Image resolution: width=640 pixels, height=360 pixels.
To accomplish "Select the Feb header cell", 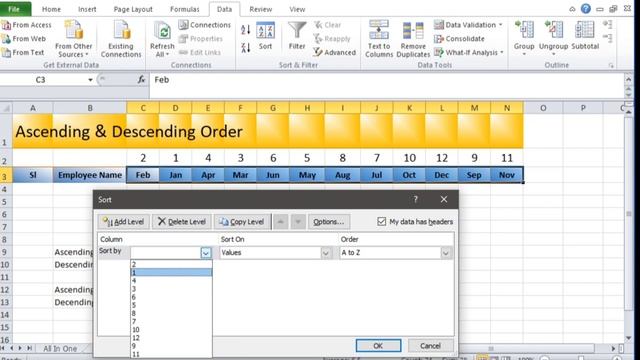I will (143, 175).
